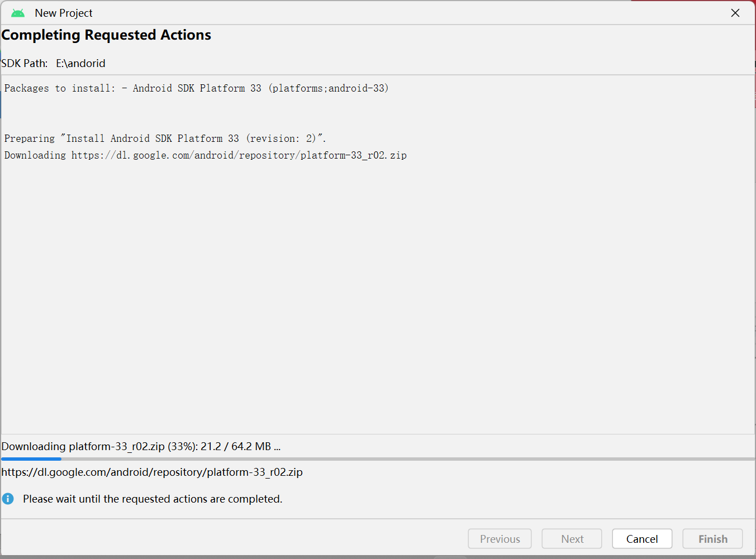Viewport: 756px width, 559px height.
Task: Select the E:\andorid path value
Action: click(80, 63)
